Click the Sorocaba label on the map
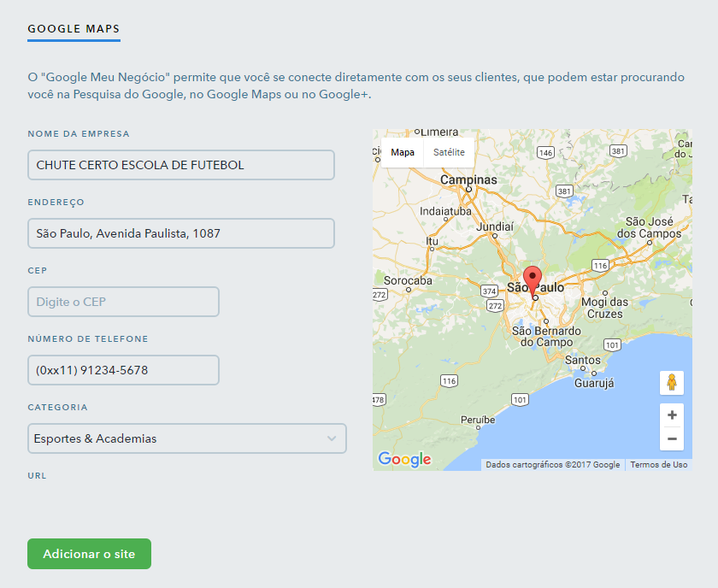Screen dimensions: 718x588 point(408,280)
